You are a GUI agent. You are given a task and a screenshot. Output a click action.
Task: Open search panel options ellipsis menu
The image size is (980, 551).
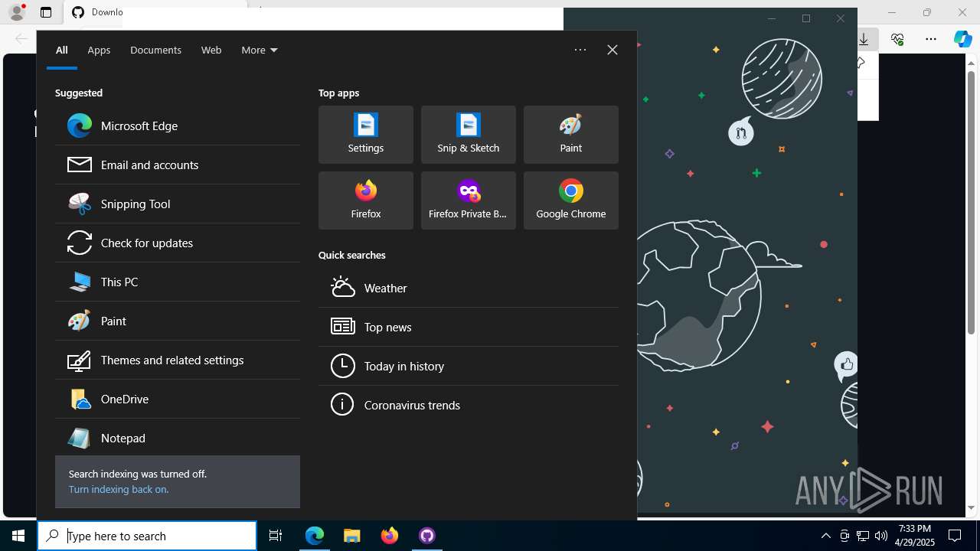tap(580, 50)
